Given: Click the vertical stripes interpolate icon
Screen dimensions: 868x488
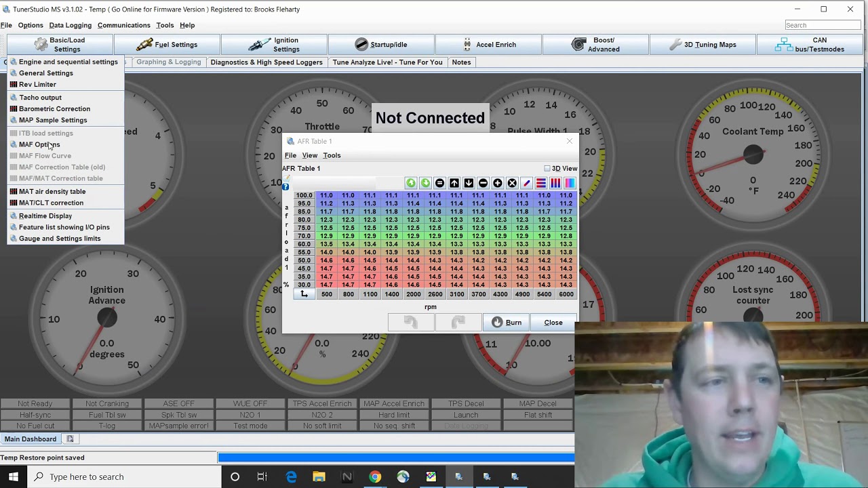Looking at the screenshot, I should tap(555, 183).
